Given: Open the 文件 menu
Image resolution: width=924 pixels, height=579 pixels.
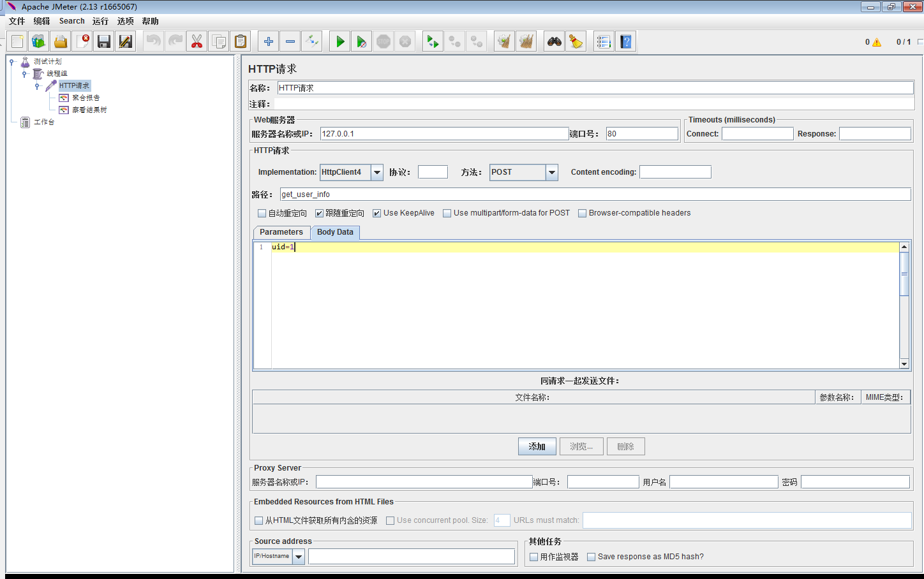Looking at the screenshot, I should click(x=17, y=21).
